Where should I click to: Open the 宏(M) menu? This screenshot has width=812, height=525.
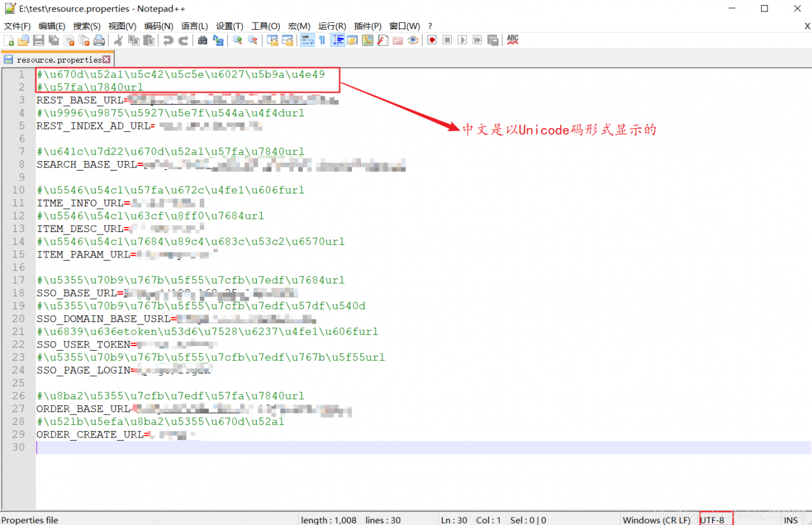click(299, 26)
